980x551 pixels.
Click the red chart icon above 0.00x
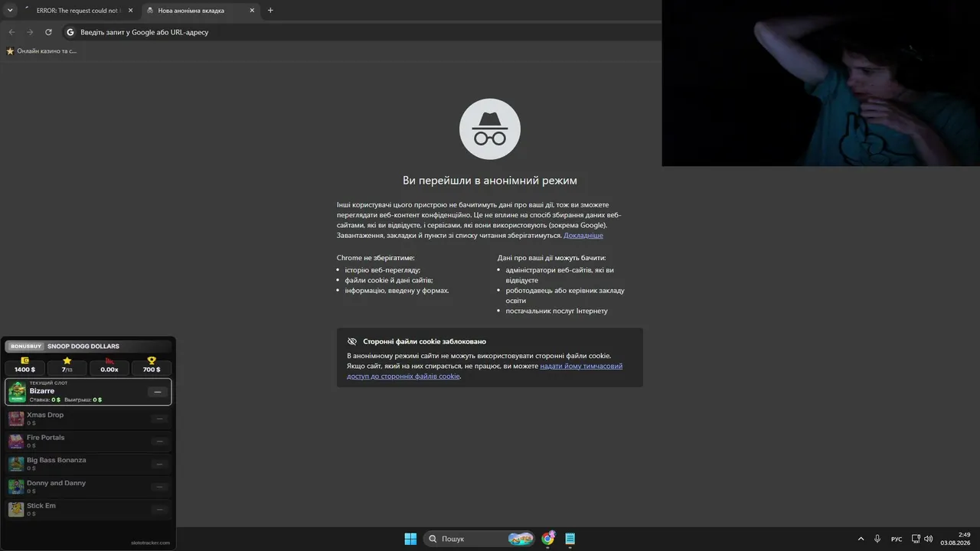click(109, 360)
